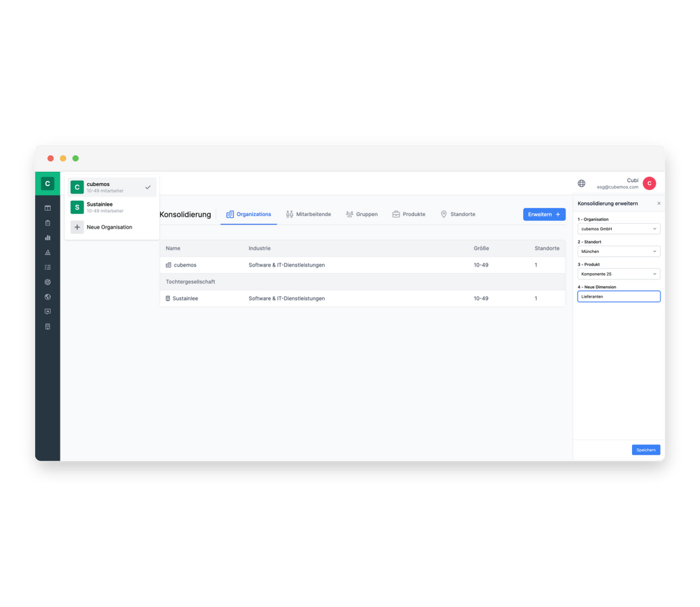Switch to the Mitarbeitende tab

309,214
